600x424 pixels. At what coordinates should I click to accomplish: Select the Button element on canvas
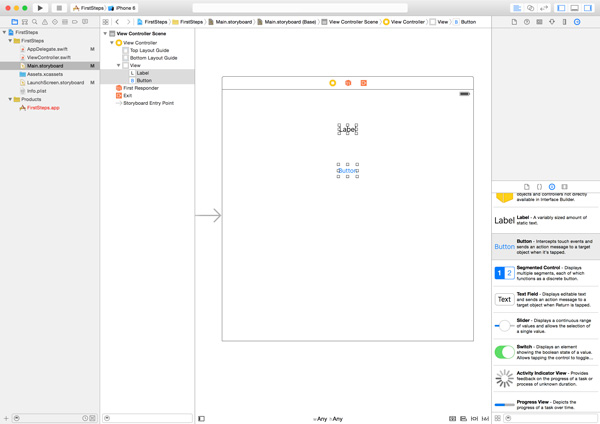pyautogui.click(x=347, y=171)
